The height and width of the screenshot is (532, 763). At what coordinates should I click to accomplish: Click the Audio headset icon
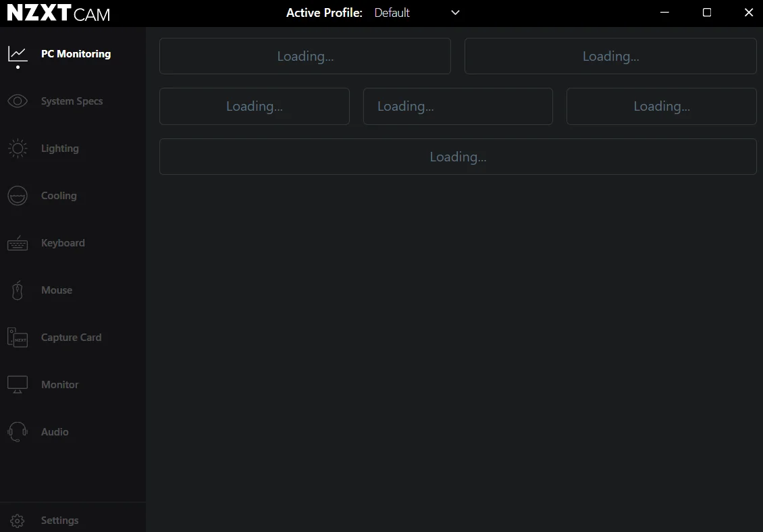(18, 431)
